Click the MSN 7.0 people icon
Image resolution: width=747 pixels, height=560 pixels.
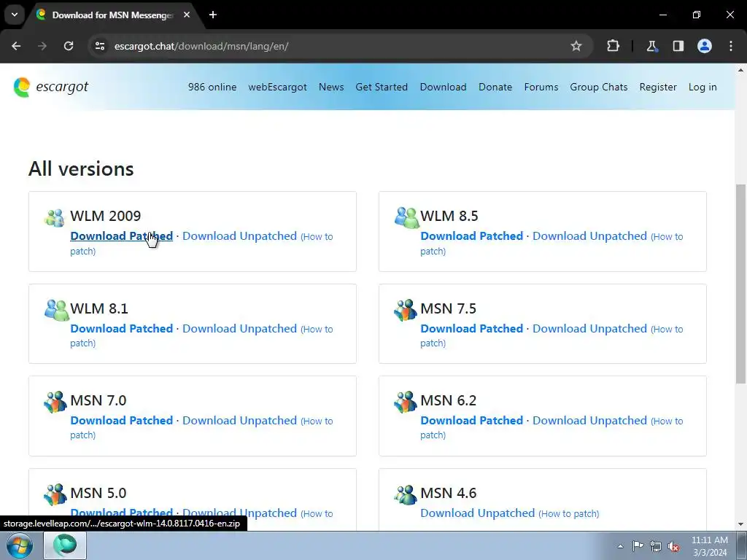55,402
